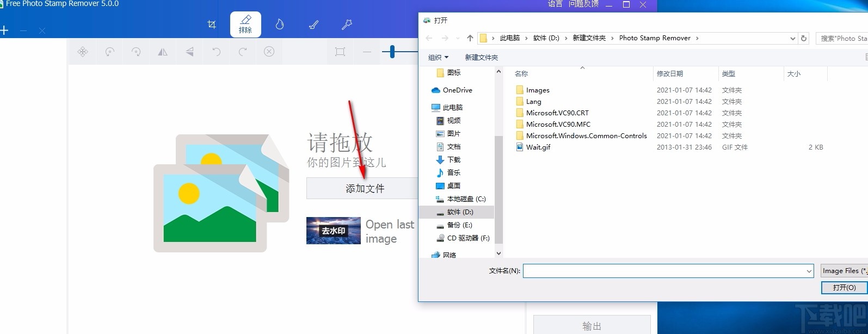Viewport: 868px width, 334px height.
Task: Select the water drop blur tool
Action: pyautogui.click(x=280, y=24)
